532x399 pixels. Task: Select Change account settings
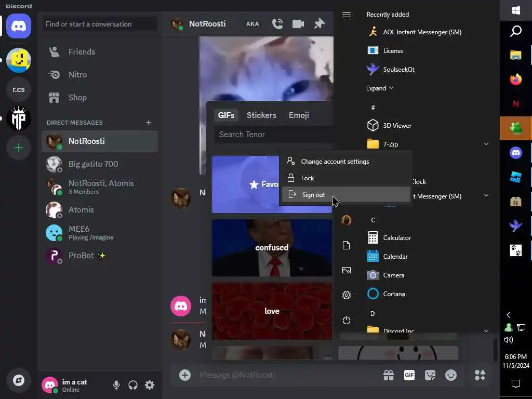345,162
